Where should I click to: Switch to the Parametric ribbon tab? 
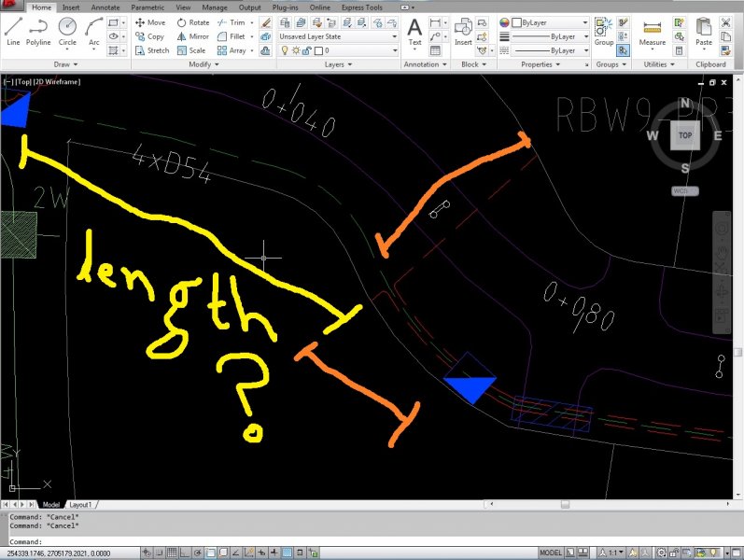(x=147, y=7)
